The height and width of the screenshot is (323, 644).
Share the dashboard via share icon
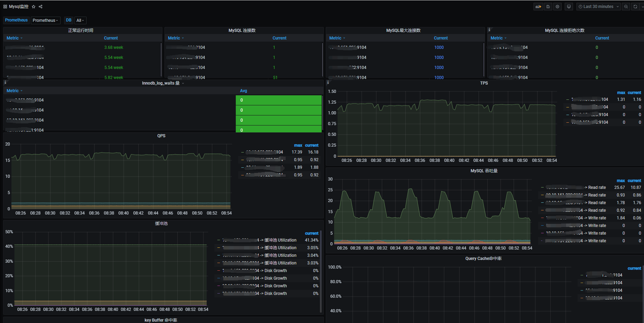point(41,7)
